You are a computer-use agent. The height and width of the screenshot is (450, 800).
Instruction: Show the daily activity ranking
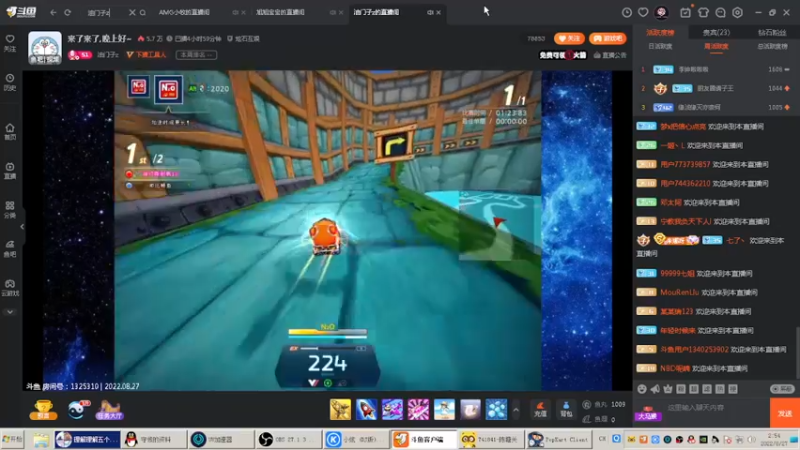point(660,46)
